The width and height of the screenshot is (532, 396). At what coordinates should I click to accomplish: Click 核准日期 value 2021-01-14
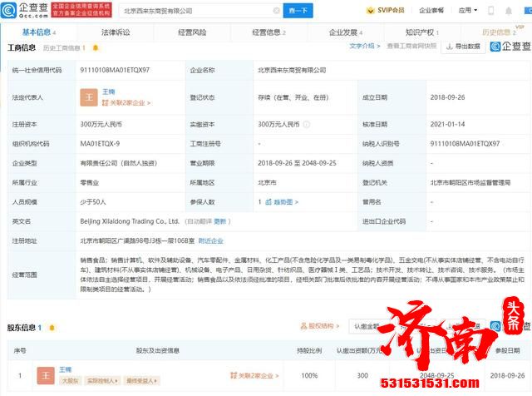pos(447,124)
